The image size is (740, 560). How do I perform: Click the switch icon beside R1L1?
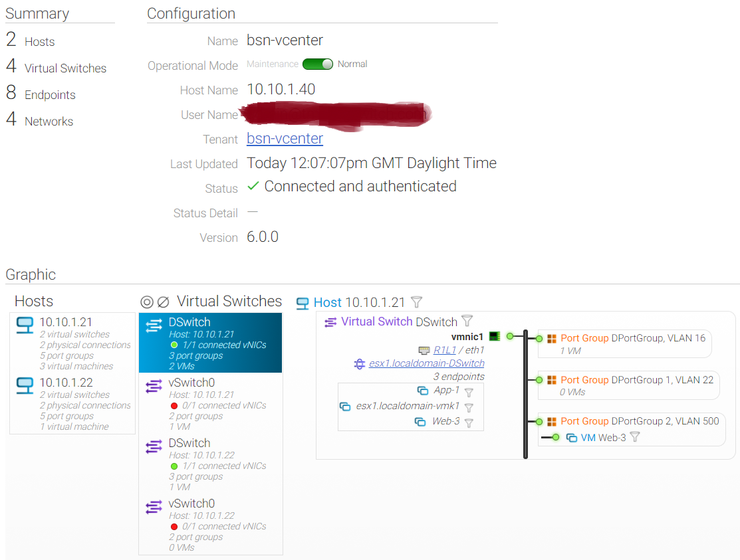pos(424,350)
